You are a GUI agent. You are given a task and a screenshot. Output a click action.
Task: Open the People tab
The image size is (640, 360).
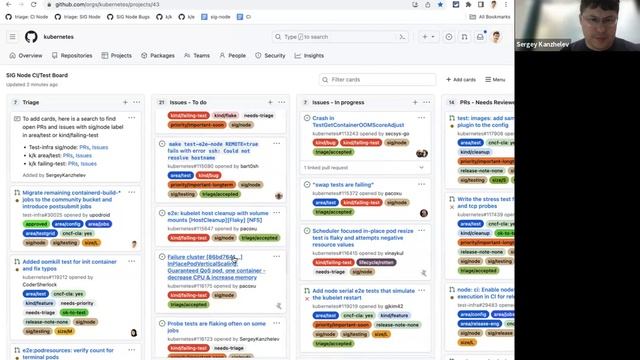click(x=233, y=56)
